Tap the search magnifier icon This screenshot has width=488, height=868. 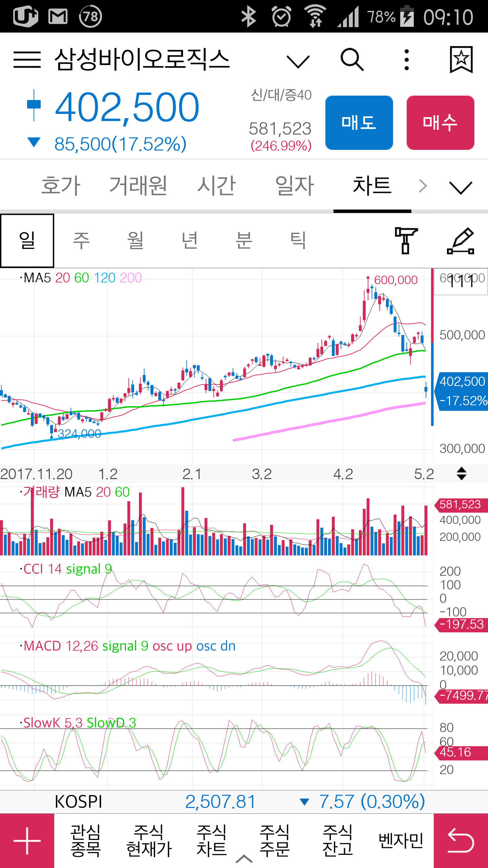click(x=352, y=60)
